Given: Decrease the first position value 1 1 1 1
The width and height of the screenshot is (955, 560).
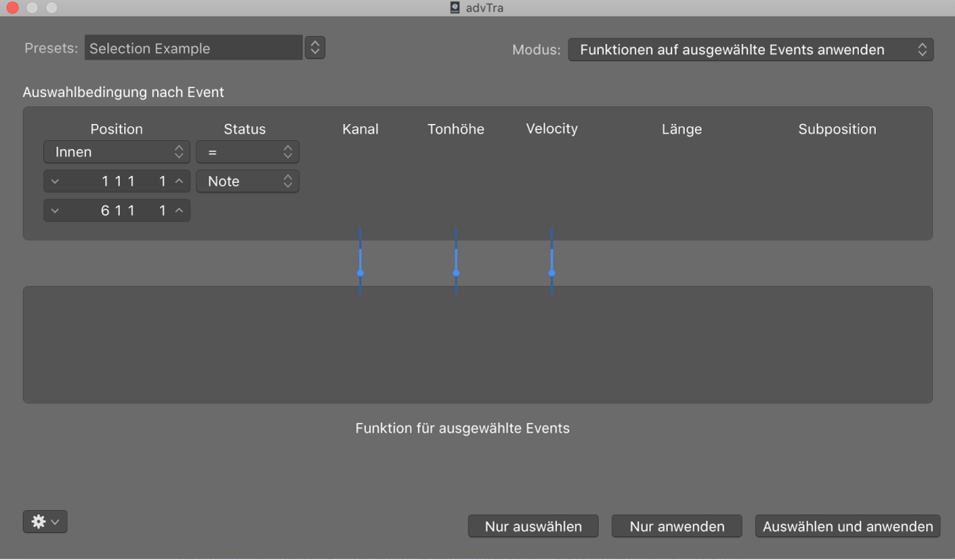Looking at the screenshot, I should [55, 181].
